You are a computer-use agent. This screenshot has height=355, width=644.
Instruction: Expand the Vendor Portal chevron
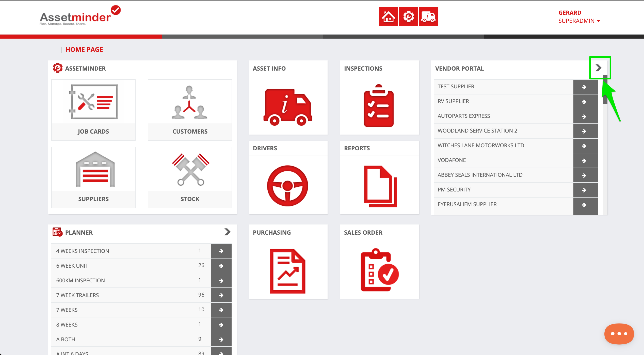[x=598, y=68]
